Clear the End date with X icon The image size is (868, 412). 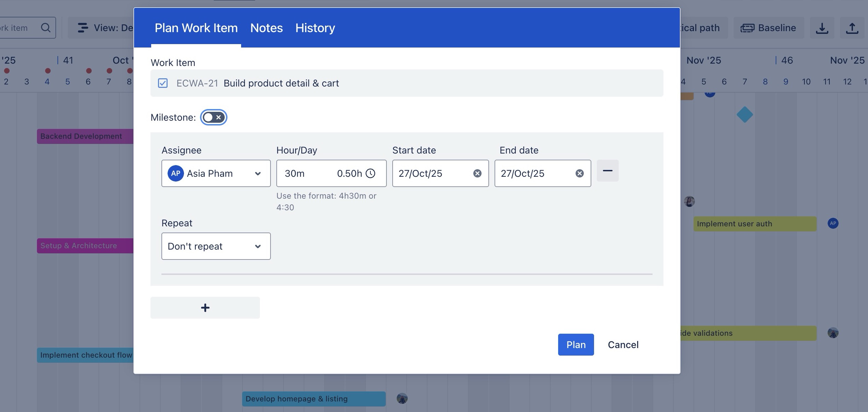579,173
